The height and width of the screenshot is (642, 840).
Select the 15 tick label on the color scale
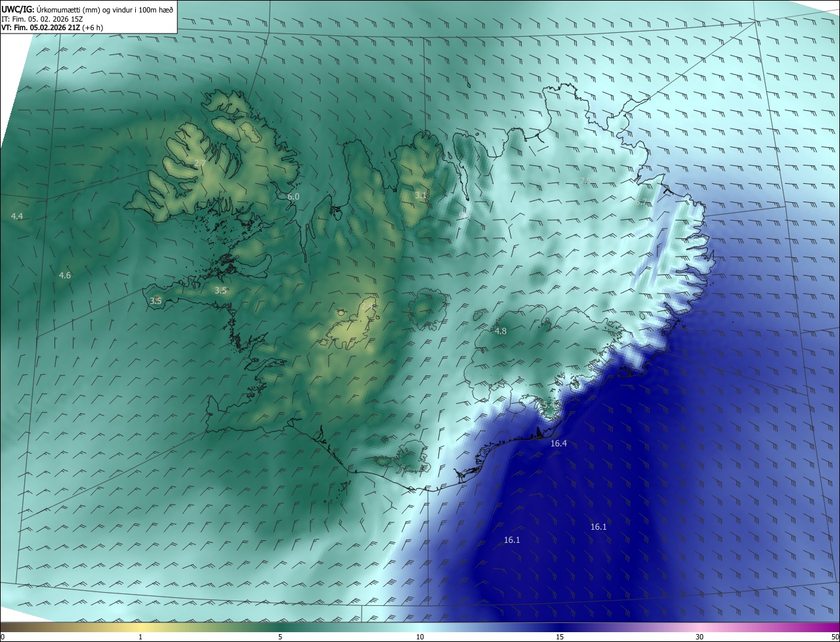pyautogui.click(x=560, y=637)
